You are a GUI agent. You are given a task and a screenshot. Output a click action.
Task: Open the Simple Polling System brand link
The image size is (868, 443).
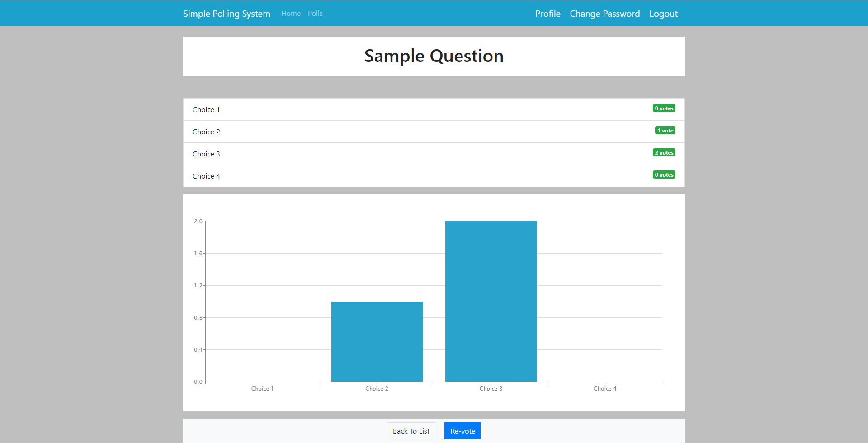[226, 14]
